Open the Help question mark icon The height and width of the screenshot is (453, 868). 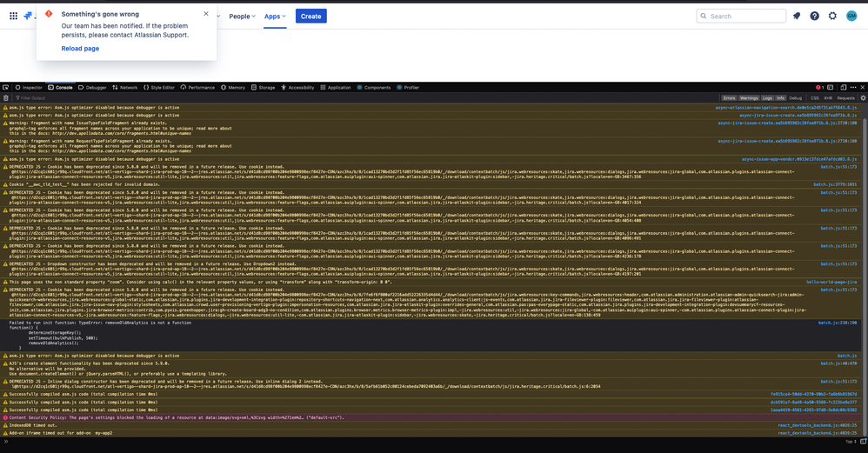pyautogui.click(x=814, y=16)
